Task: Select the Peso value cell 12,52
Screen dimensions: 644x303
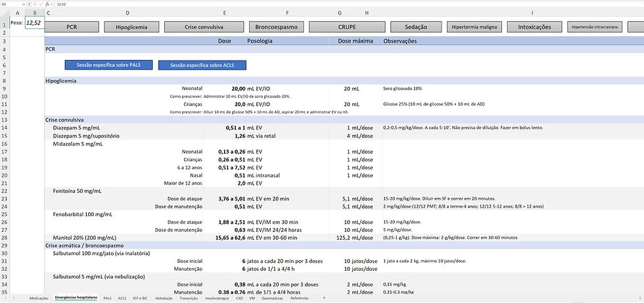Action: 34,23
